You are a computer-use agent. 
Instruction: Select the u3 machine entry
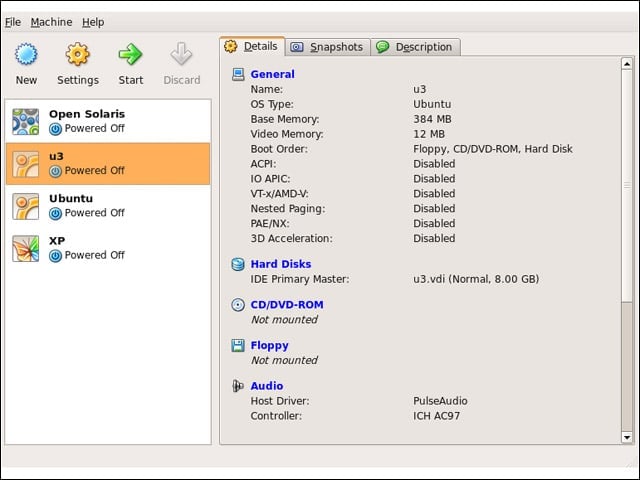[x=108, y=164]
